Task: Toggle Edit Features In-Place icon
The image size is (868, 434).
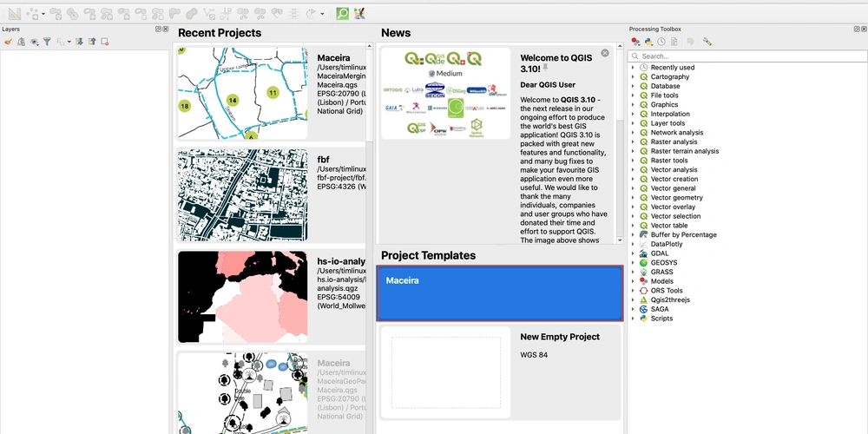Action: point(690,42)
